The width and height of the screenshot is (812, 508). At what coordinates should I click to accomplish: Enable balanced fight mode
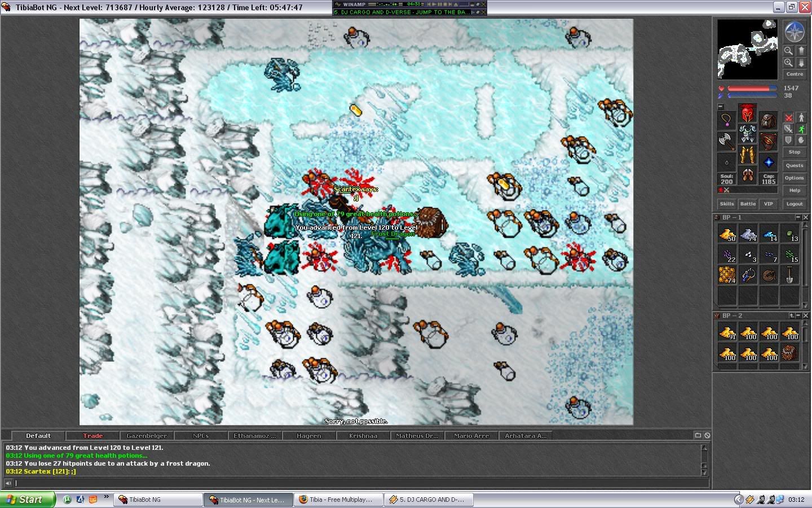click(x=788, y=129)
